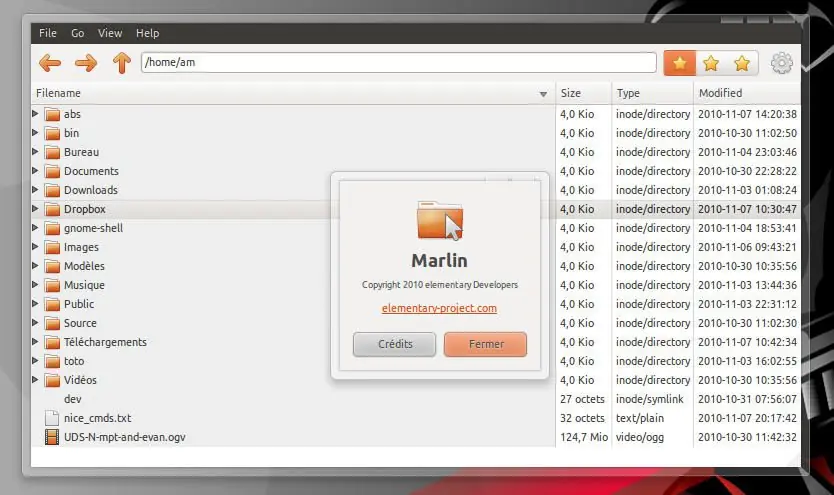Open the File menu
834x495 pixels.
(48, 33)
